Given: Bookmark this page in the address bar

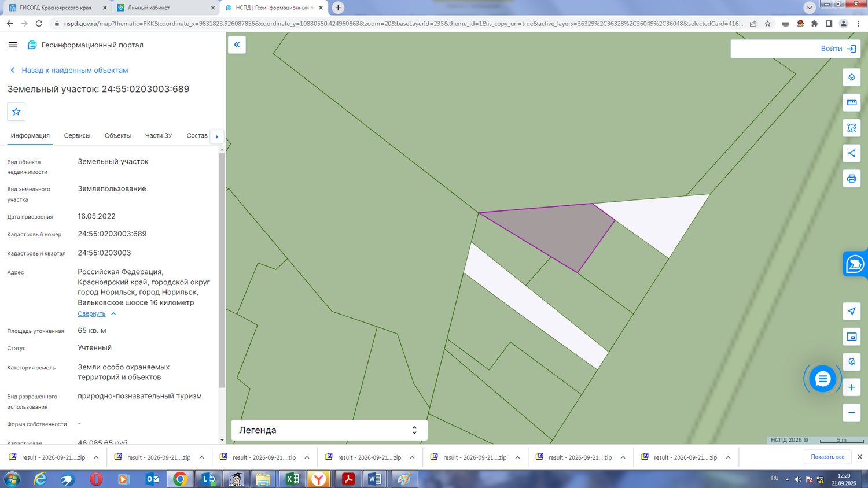Looking at the screenshot, I should 767,24.
